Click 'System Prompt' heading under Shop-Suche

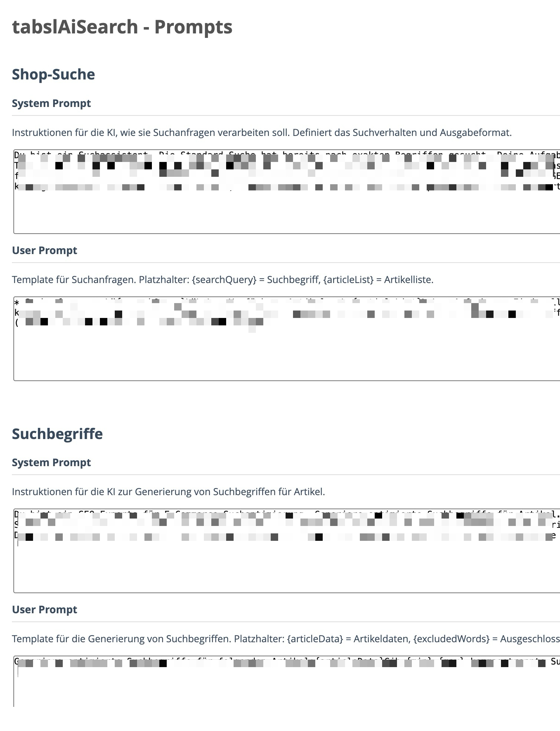coord(51,103)
